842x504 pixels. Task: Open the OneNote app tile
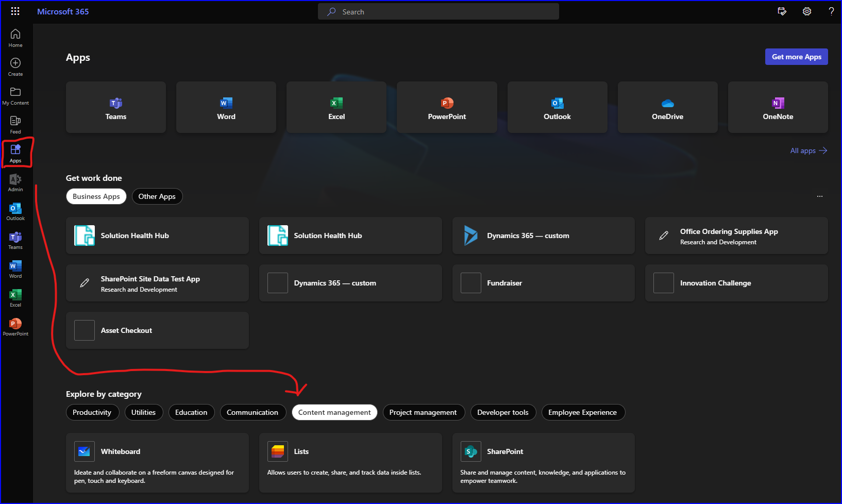pos(778,107)
